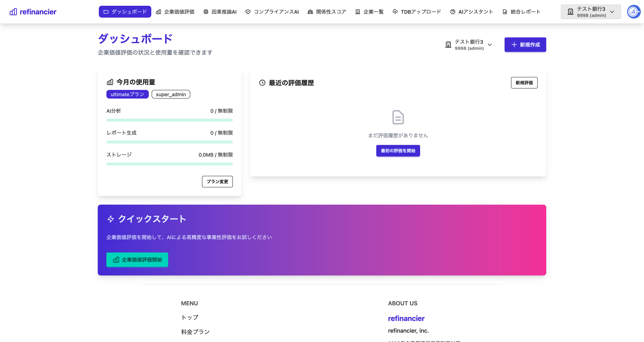Expand the テスト銀行3 account dropdown
This screenshot has width=644, height=342.
click(591, 12)
